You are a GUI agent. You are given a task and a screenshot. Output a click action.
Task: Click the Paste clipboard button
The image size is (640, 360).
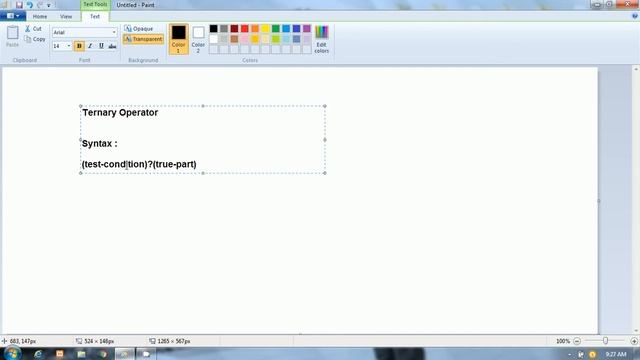(x=12, y=36)
